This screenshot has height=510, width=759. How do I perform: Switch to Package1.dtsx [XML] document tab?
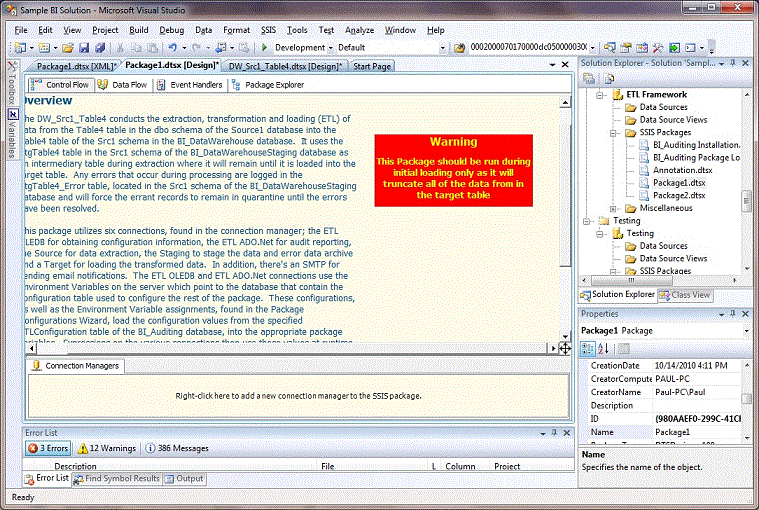76,66
